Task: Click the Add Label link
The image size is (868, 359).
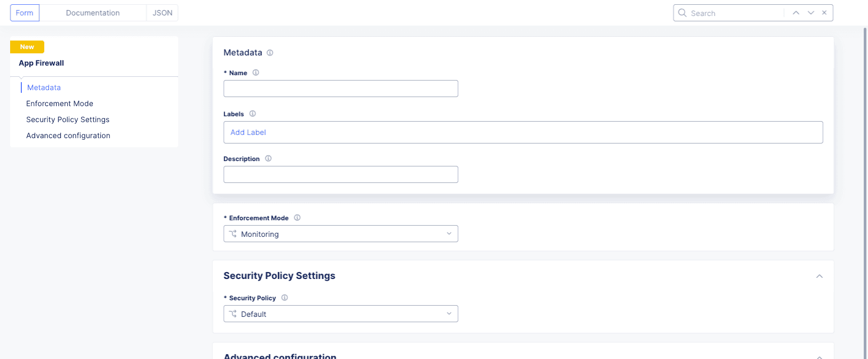Action: click(x=248, y=132)
